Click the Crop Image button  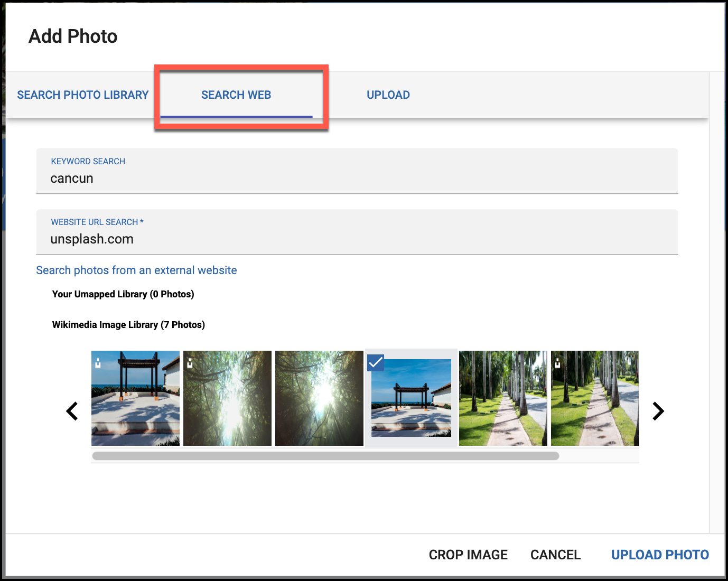(468, 555)
